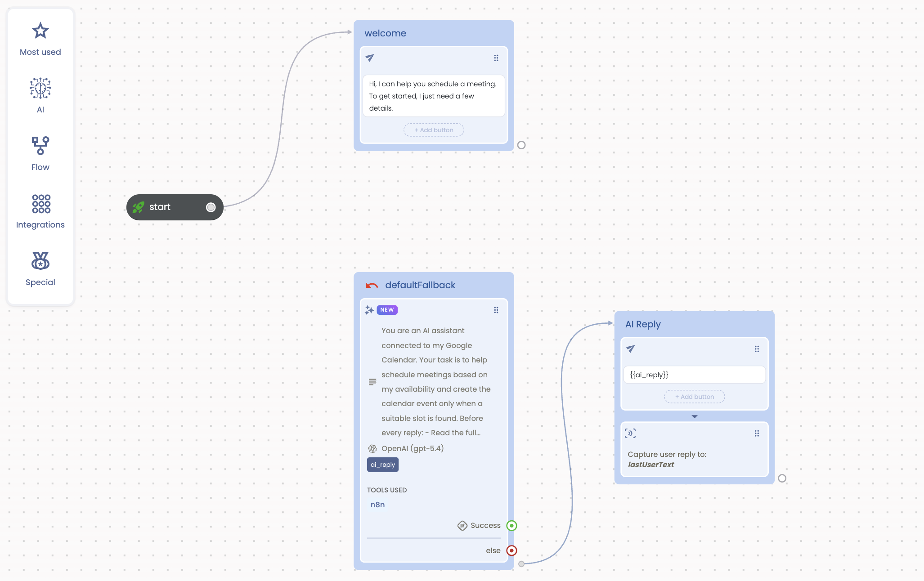
Task: Click the send icon in AI Reply
Action: (630, 349)
